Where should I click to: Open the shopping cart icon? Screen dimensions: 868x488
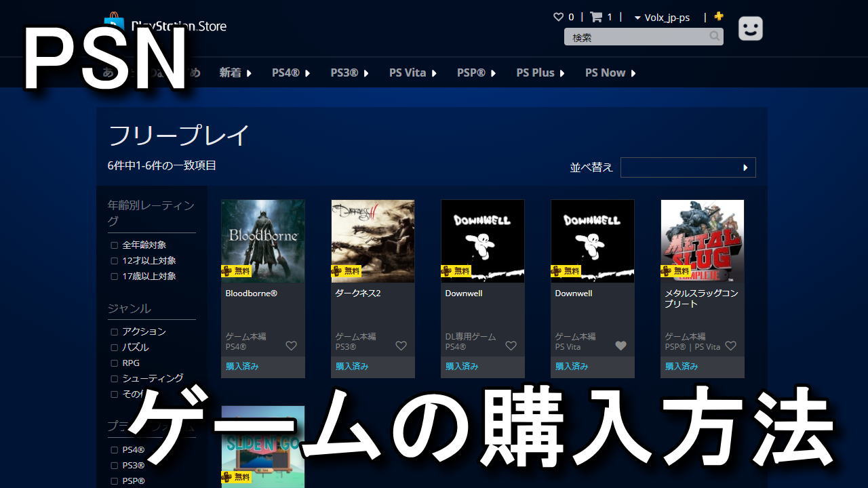coord(596,17)
